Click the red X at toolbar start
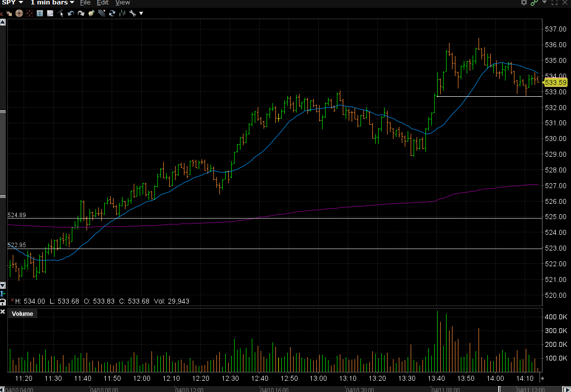The width and height of the screenshot is (571, 392). (1, 14)
